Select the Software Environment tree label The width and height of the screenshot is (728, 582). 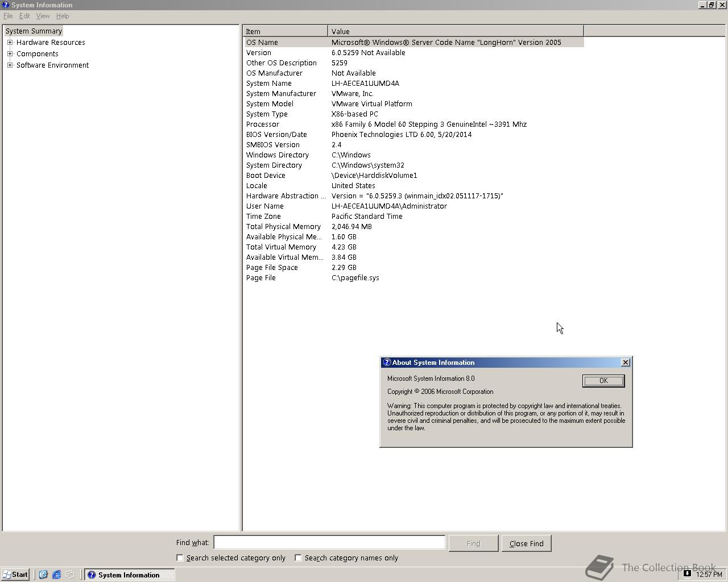tap(52, 65)
